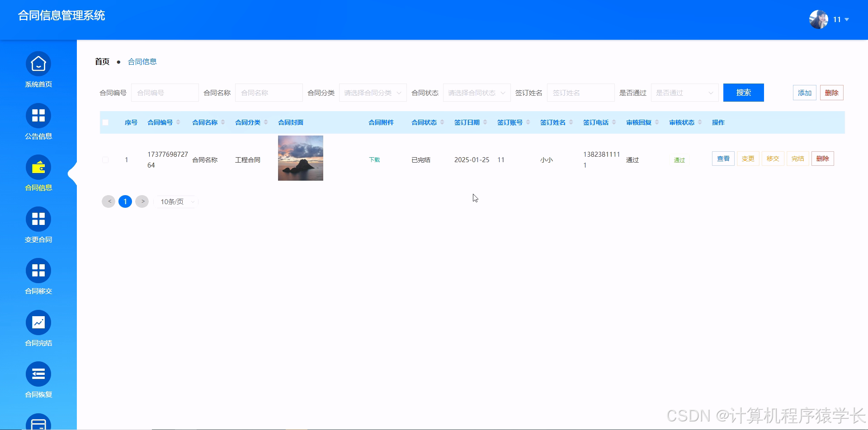Select 合同信息 in the breadcrumb

tap(142, 61)
